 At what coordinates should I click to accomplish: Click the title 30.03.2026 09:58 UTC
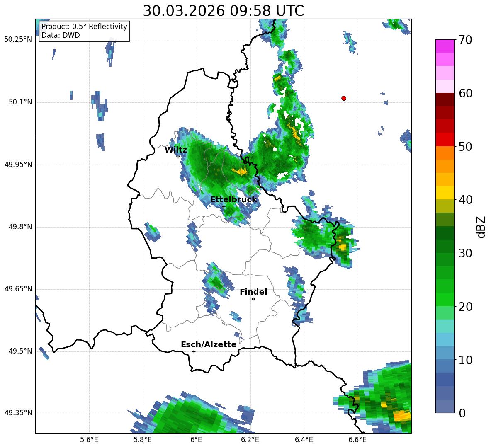tap(224, 11)
